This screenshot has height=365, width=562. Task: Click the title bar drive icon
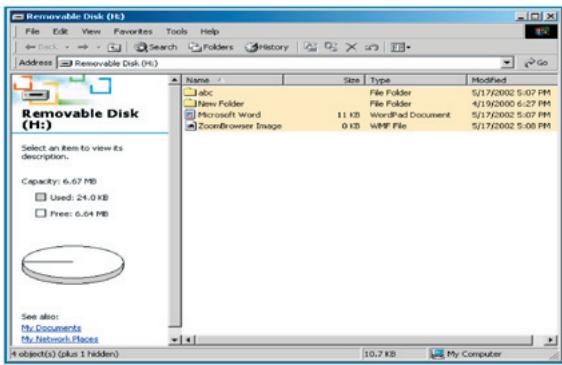18,17
